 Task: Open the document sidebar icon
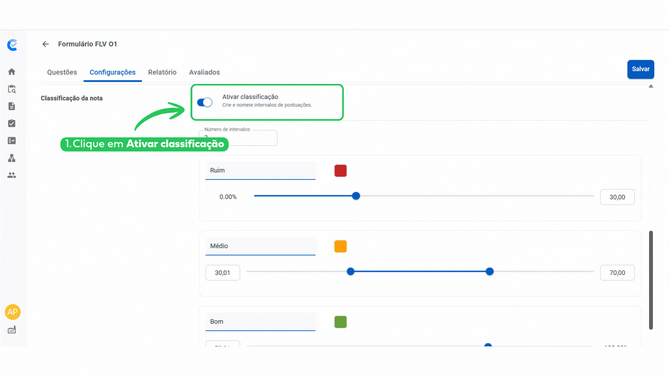point(12,106)
